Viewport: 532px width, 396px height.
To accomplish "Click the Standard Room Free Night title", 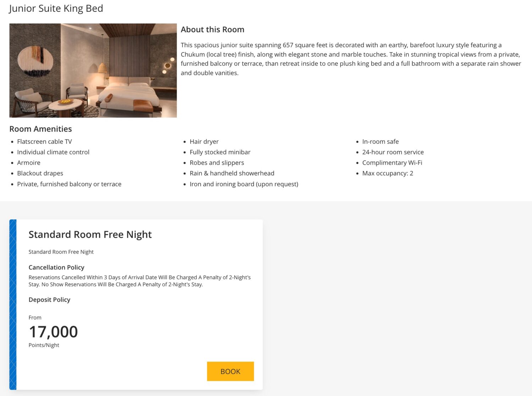I will (90, 235).
